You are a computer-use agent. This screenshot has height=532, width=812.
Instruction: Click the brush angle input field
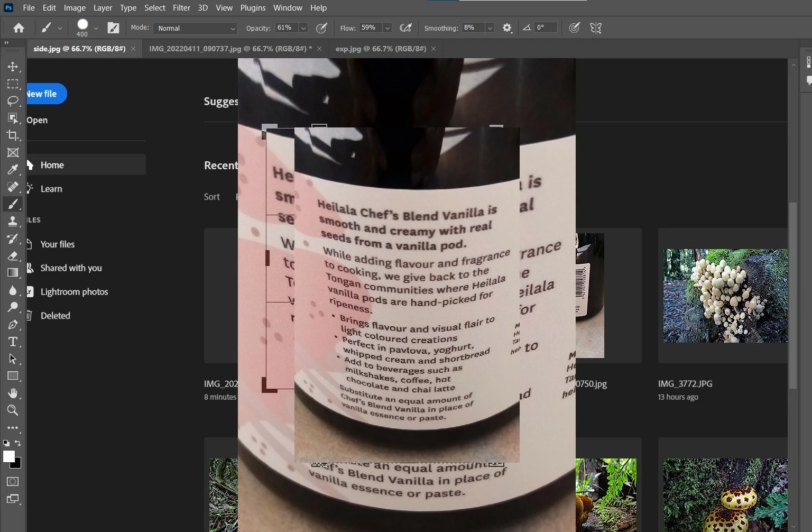point(546,27)
